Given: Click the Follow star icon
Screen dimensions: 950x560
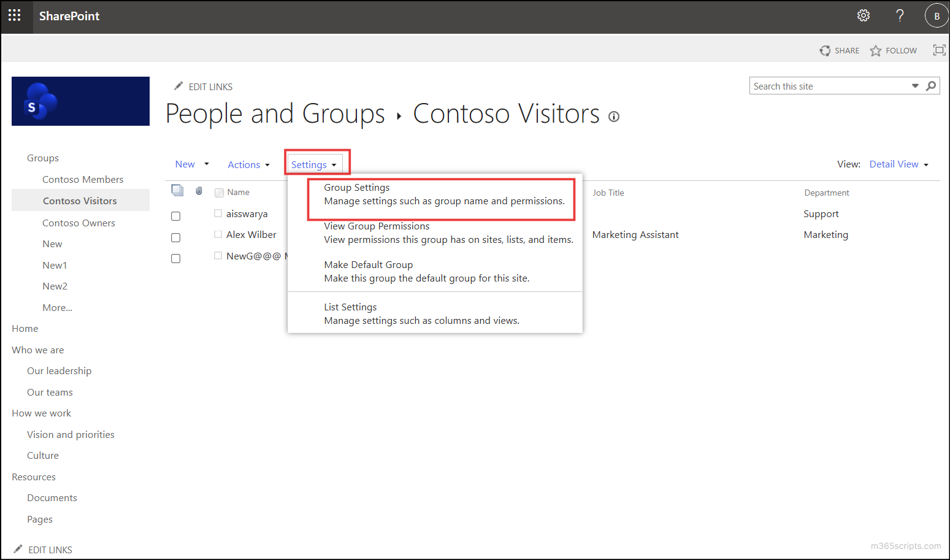Looking at the screenshot, I should click(x=876, y=50).
